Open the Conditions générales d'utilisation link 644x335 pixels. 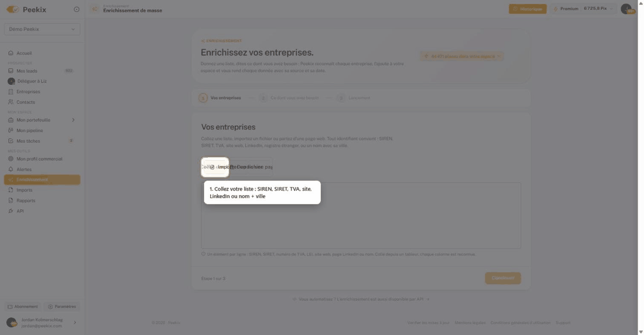point(520,323)
